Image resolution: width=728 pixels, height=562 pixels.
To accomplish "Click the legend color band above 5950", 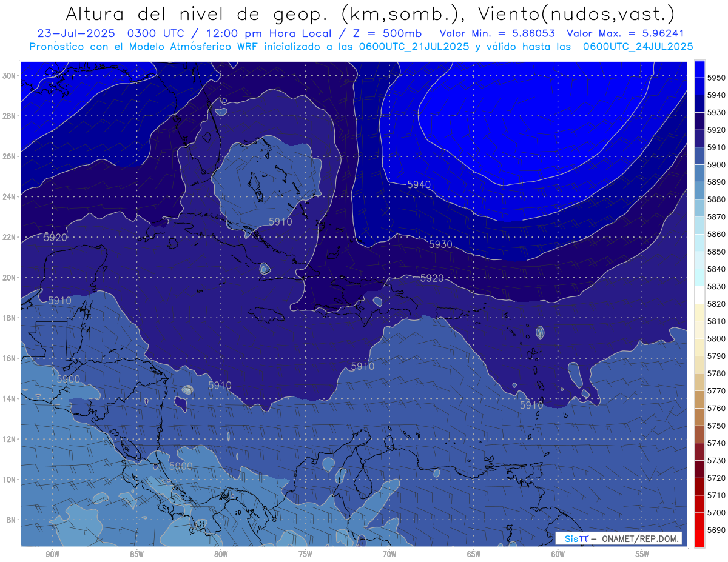I will (699, 69).
